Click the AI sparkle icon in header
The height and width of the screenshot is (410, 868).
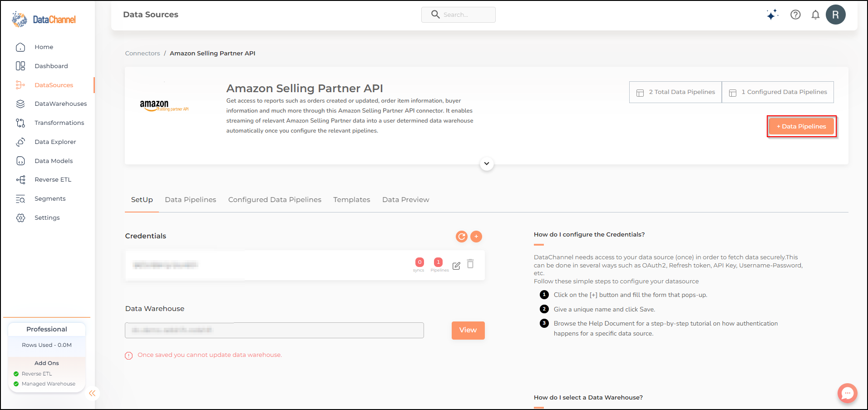point(772,15)
